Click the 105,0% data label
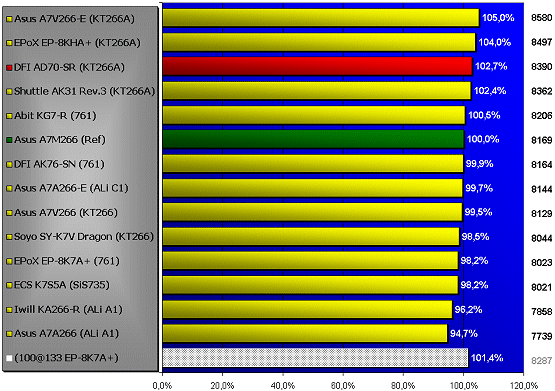The image size is (555, 391). point(498,18)
